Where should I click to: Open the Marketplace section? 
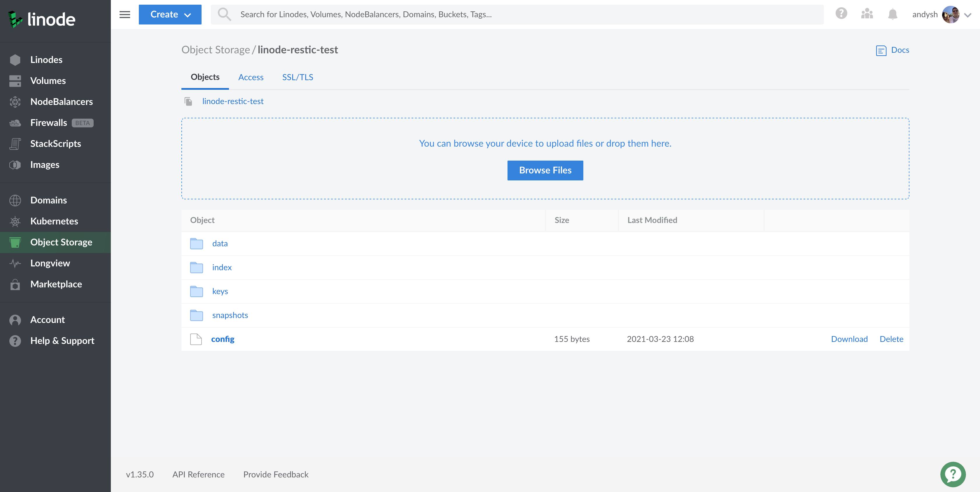(x=56, y=284)
